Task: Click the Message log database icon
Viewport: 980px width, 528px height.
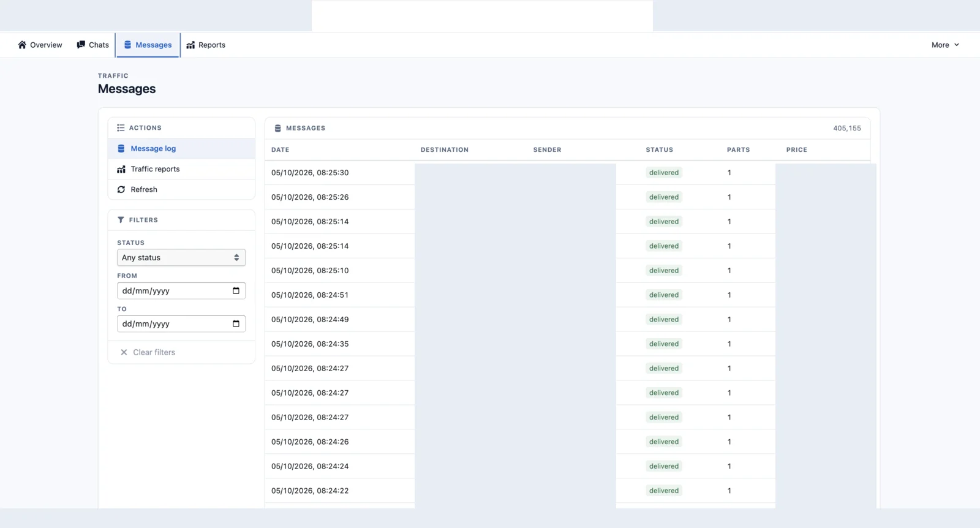Action: click(x=121, y=148)
